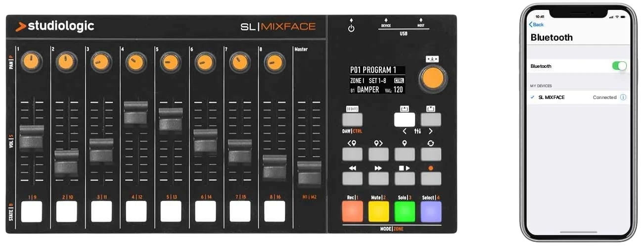The width and height of the screenshot is (644, 252).
Task: Click the large orange encoder knob
Action: tap(433, 78)
